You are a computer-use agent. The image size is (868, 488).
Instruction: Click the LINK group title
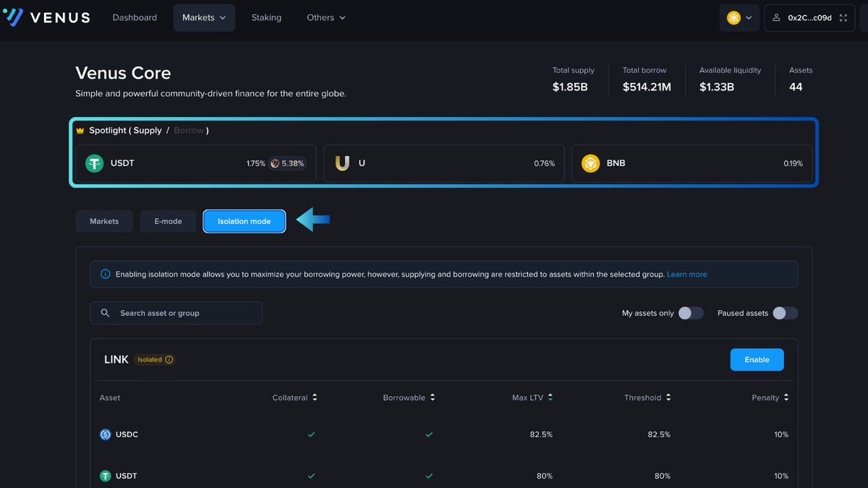116,359
